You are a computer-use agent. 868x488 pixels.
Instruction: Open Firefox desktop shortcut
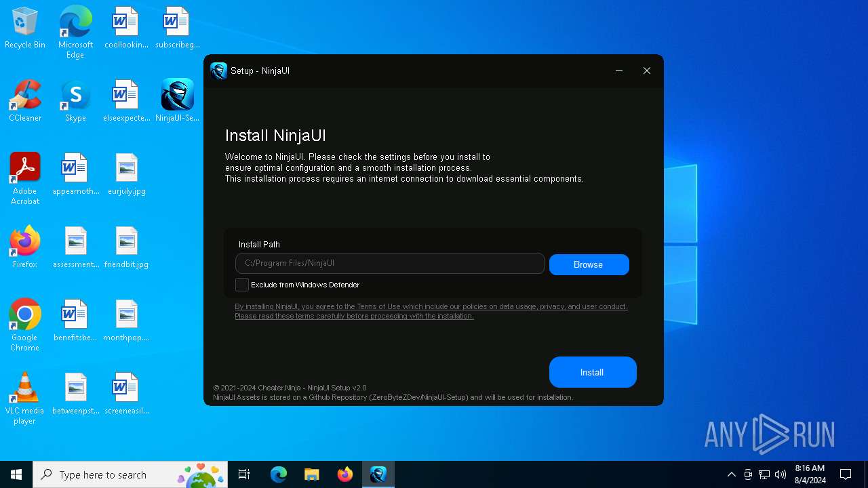pos(25,248)
